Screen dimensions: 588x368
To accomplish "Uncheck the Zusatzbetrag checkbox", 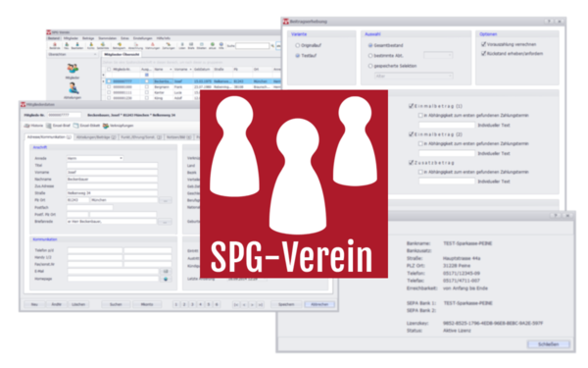I will 411,163.
